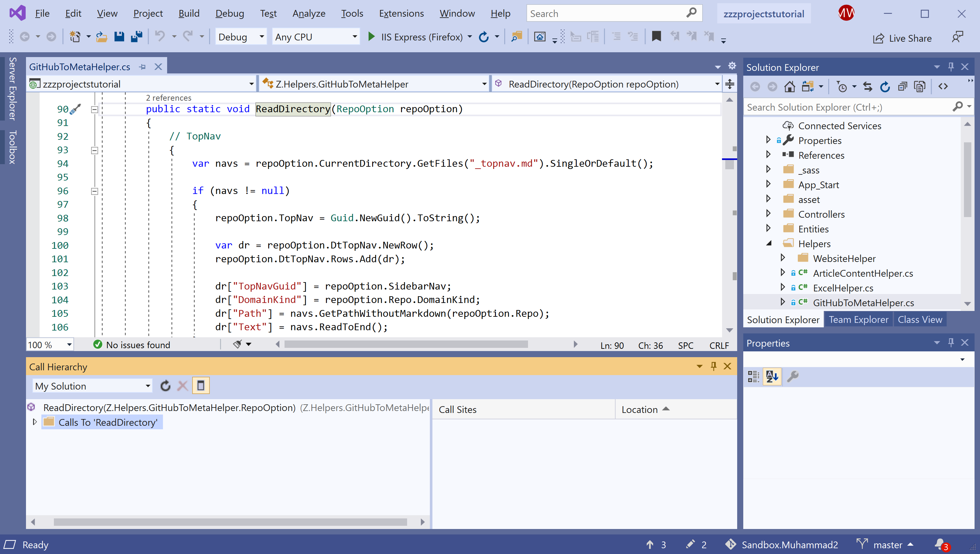Expand the Controllers folder in Solution Explorer

(x=768, y=214)
